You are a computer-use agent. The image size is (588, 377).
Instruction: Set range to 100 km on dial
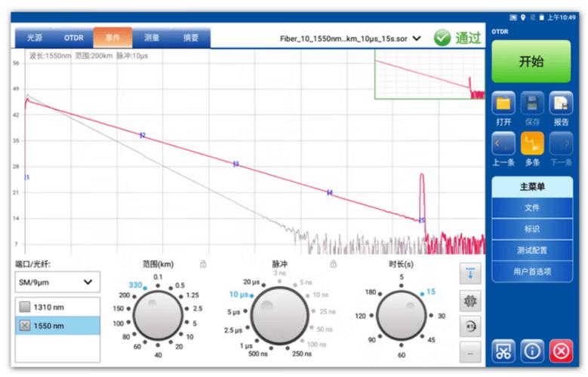(x=119, y=323)
